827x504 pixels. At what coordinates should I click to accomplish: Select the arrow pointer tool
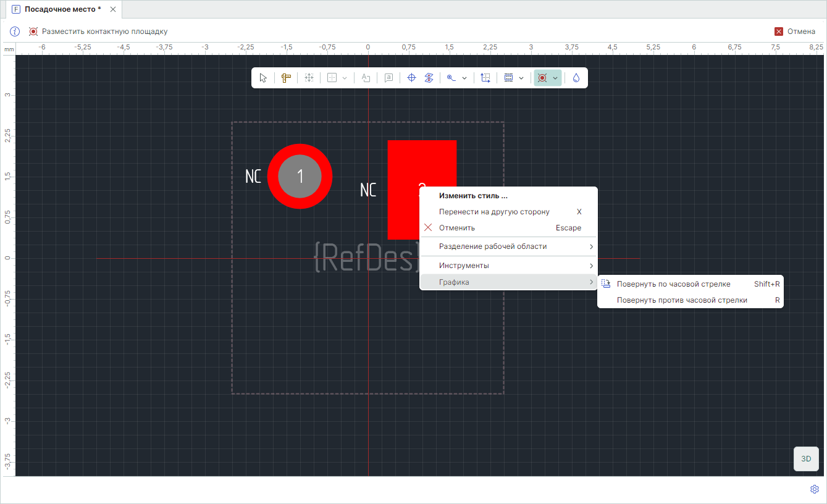[264, 78]
